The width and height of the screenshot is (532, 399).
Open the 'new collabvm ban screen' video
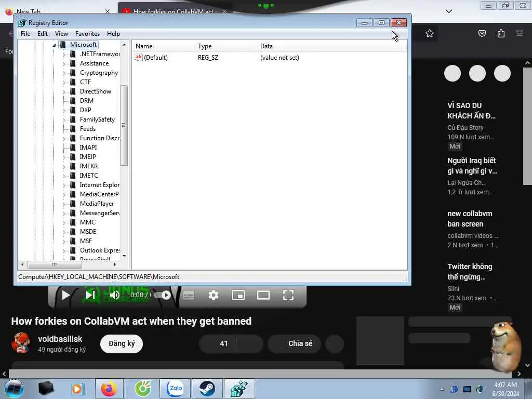pyautogui.click(x=470, y=219)
